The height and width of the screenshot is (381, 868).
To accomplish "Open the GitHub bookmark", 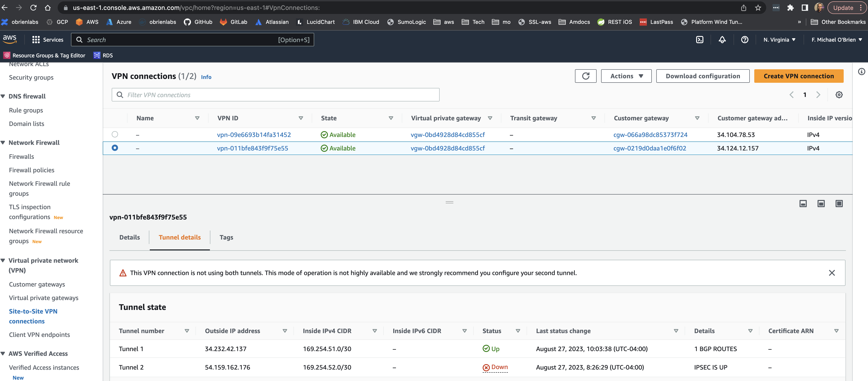I will tap(198, 22).
